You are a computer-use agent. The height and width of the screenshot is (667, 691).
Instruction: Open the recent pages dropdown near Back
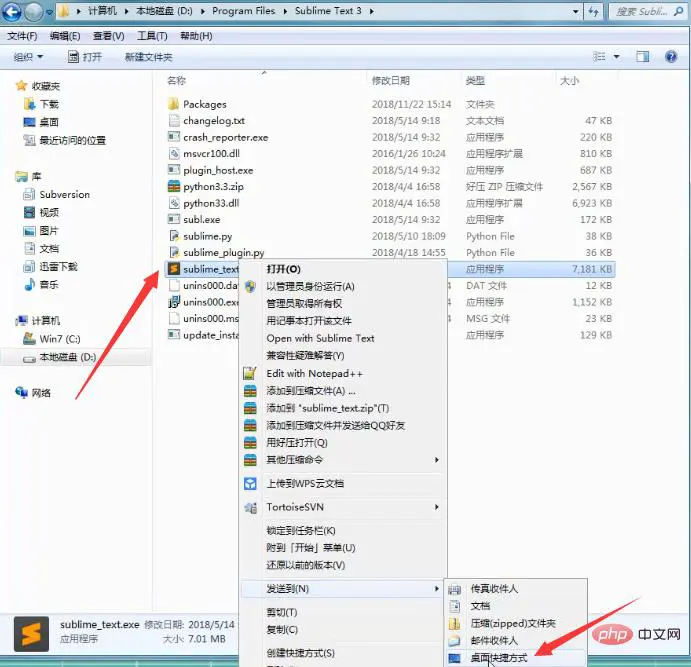[x=49, y=12]
